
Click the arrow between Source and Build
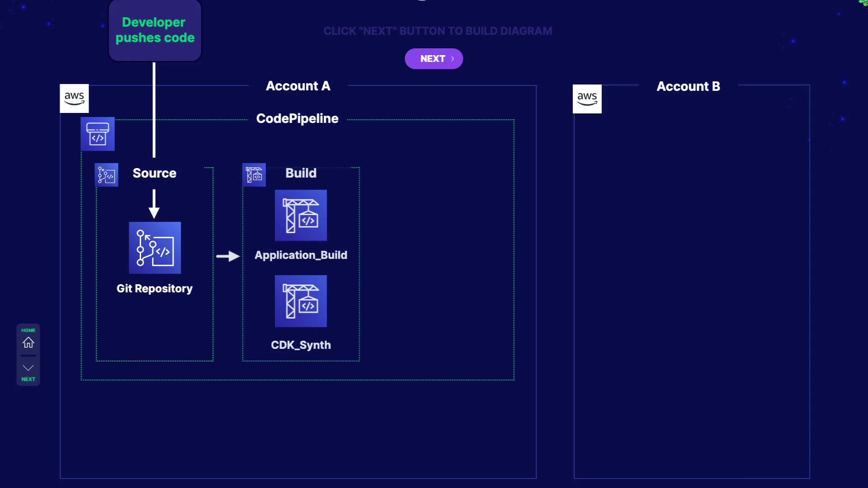[228, 256]
